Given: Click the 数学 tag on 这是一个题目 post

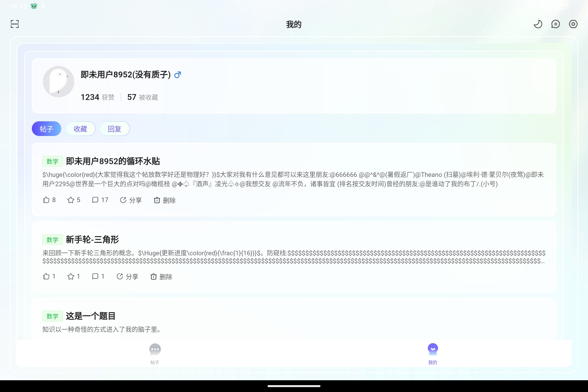Looking at the screenshot, I should [x=52, y=316].
